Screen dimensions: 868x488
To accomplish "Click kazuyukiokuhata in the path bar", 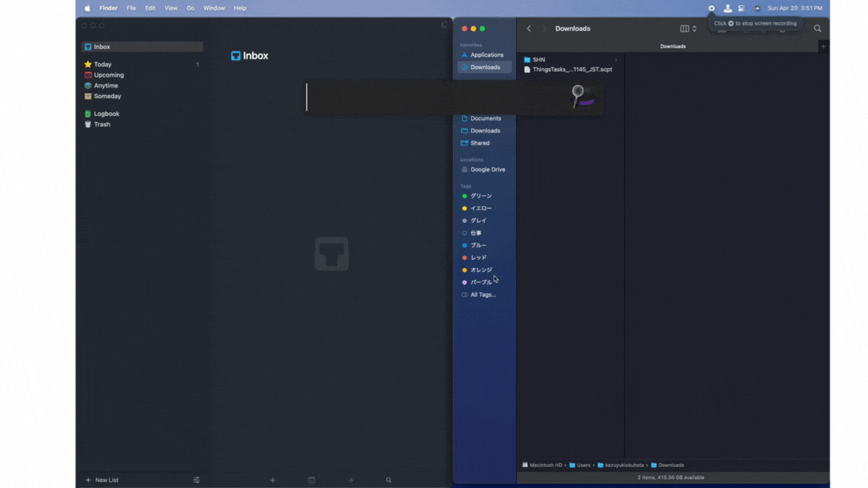I will tap(621, 465).
